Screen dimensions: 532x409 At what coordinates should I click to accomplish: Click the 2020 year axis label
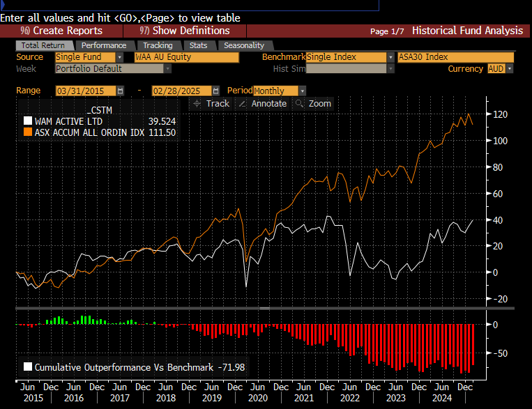[x=258, y=398]
